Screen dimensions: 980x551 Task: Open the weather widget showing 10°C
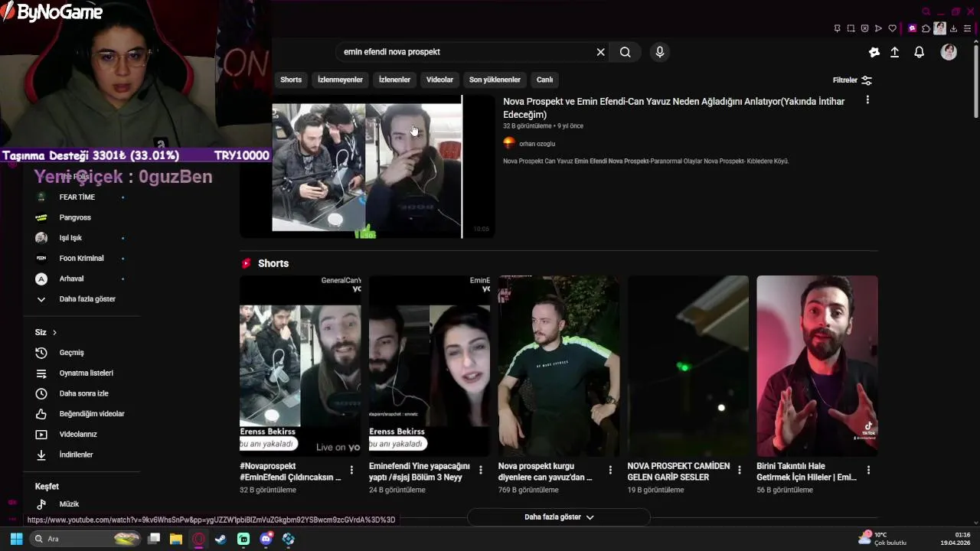(882, 539)
